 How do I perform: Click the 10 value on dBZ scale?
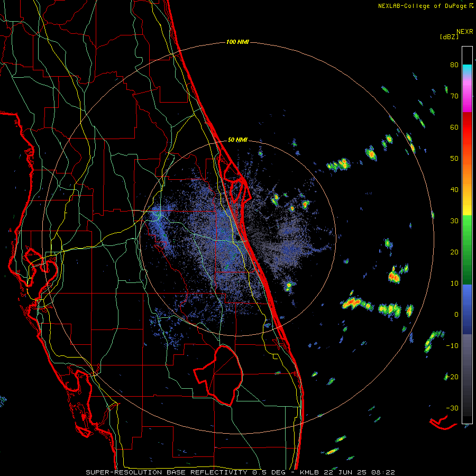(454, 283)
